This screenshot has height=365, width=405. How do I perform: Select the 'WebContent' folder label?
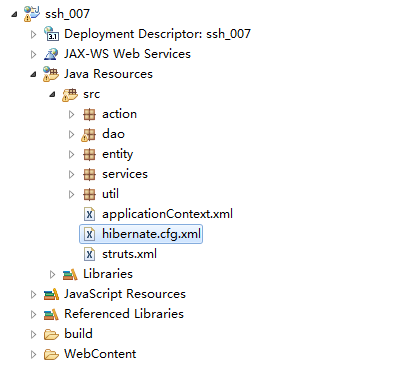100,354
